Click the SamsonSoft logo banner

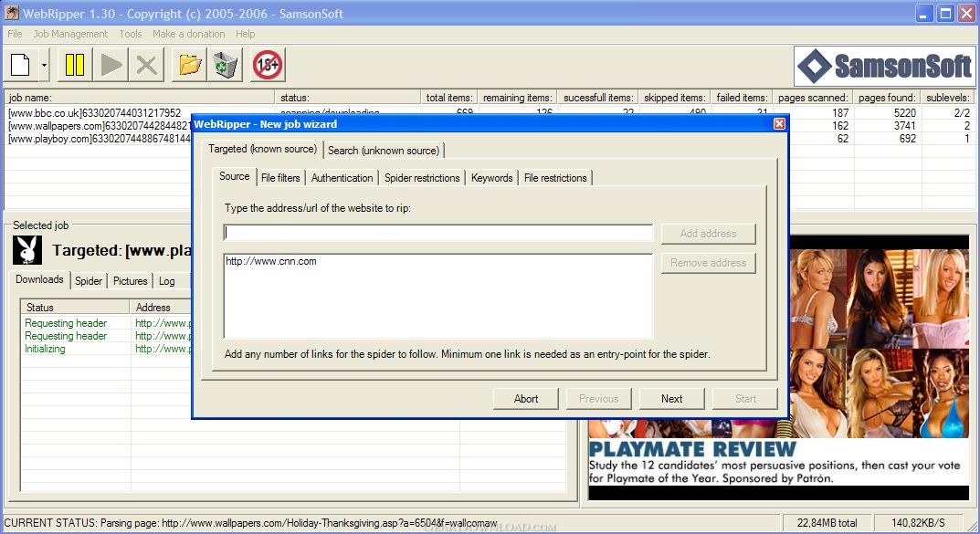coord(884,66)
